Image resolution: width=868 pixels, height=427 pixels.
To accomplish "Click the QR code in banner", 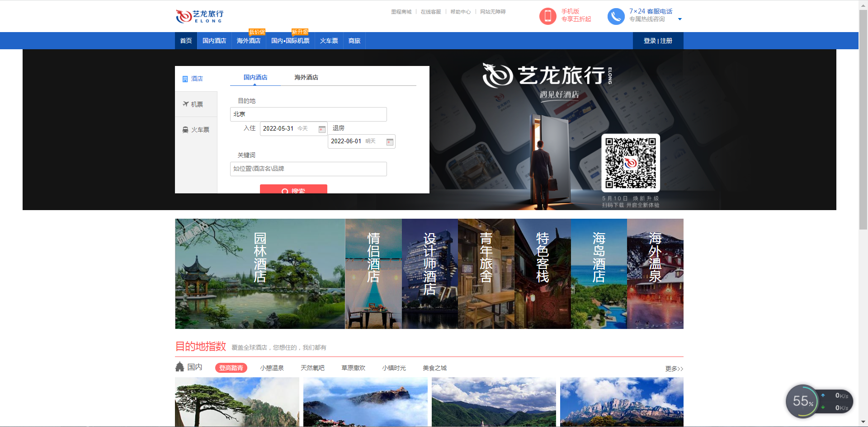I will [x=630, y=163].
